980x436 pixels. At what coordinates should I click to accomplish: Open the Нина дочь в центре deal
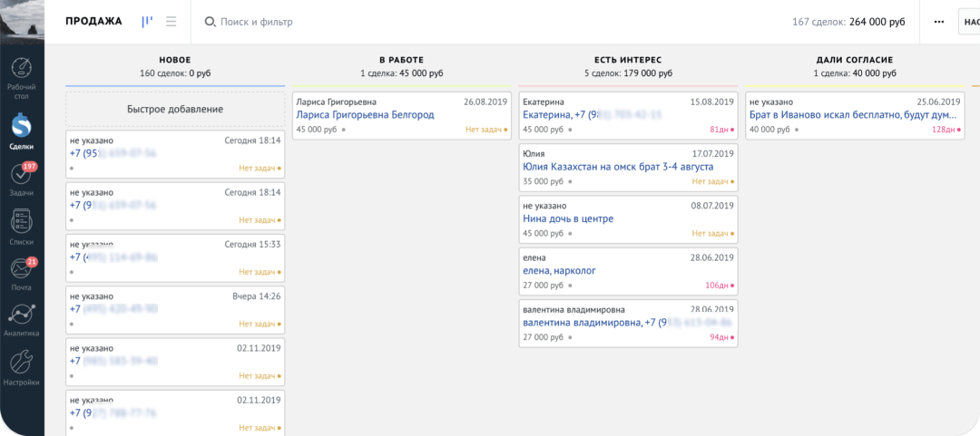[x=568, y=218]
